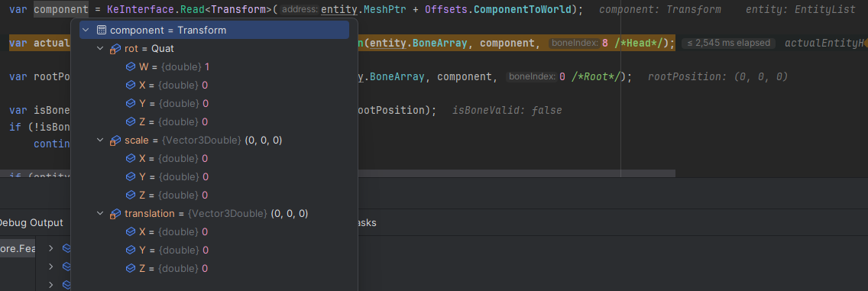Click the isBoneValid: false inline hint
This screenshot has width=868, height=291.
click(507, 110)
